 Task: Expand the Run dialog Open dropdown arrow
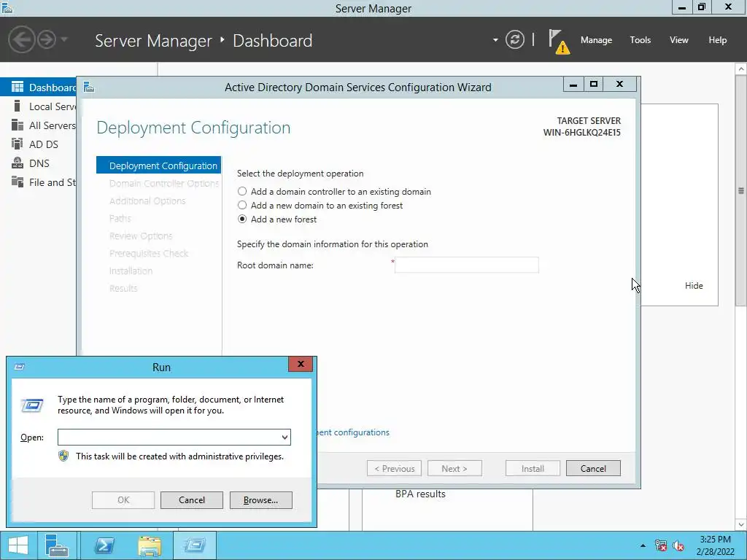point(285,437)
